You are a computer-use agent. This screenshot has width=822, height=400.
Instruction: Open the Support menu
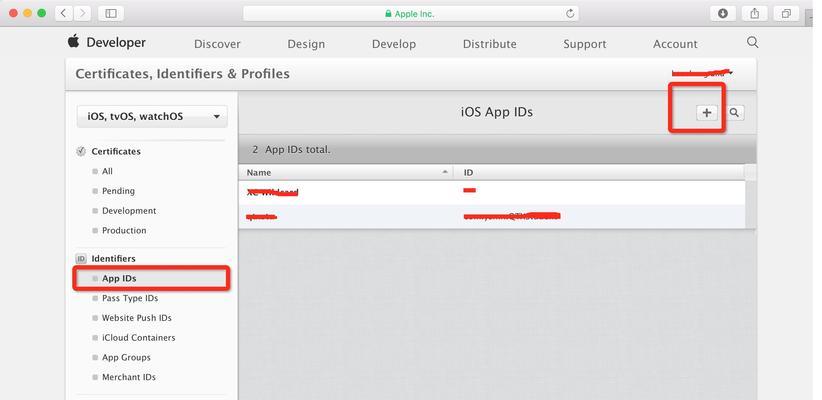[585, 44]
